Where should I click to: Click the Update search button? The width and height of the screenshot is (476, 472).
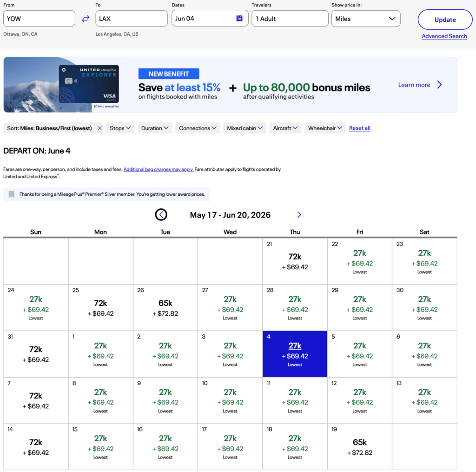pos(445,20)
